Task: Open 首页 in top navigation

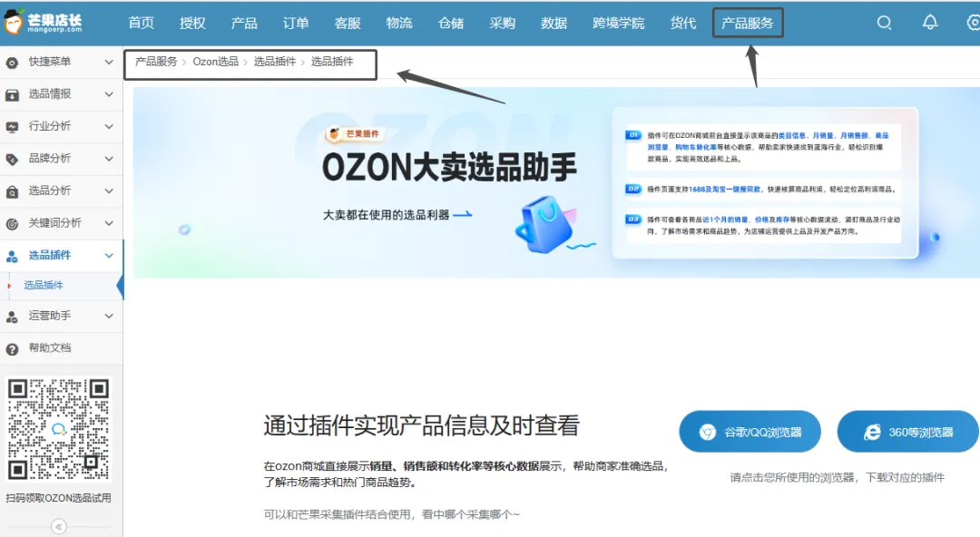Action: (142, 23)
